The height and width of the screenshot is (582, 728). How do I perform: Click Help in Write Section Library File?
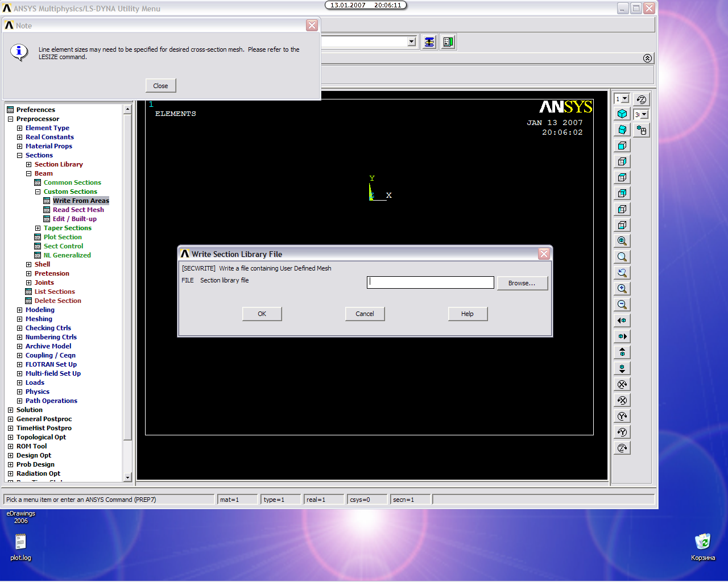pyautogui.click(x=468, y=314)
